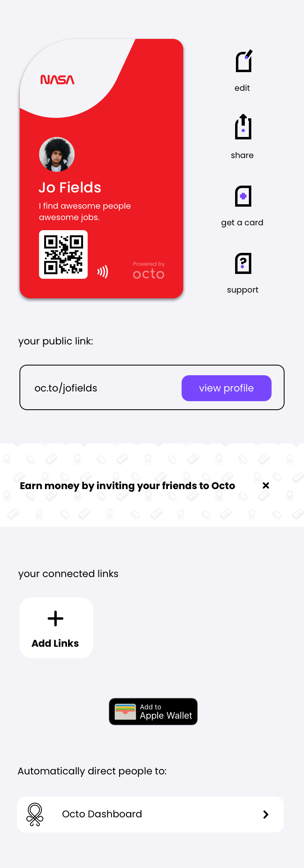Click the Jo Fields name on card
Image resolution: width=304 pixels, height=868 pixels.
click(x=70, y=188)
